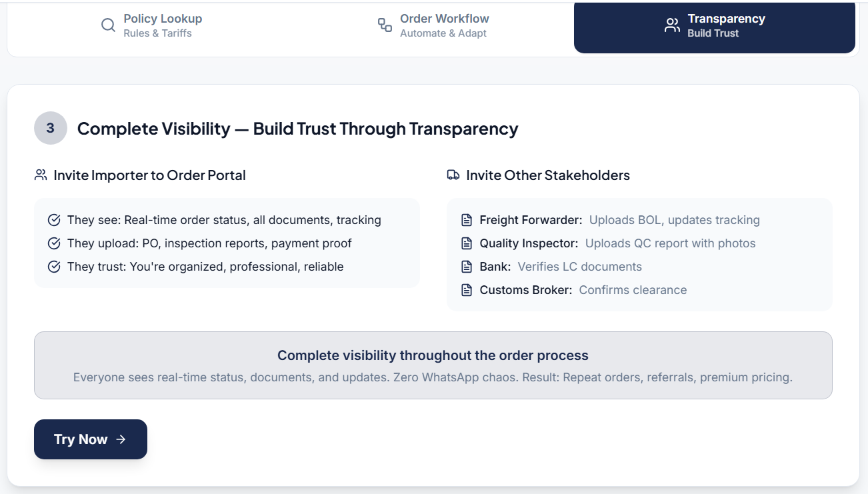Click the people icon on the Transparency tab
Viewport: 868px width, 494px height.
click(x=671, y=25)
